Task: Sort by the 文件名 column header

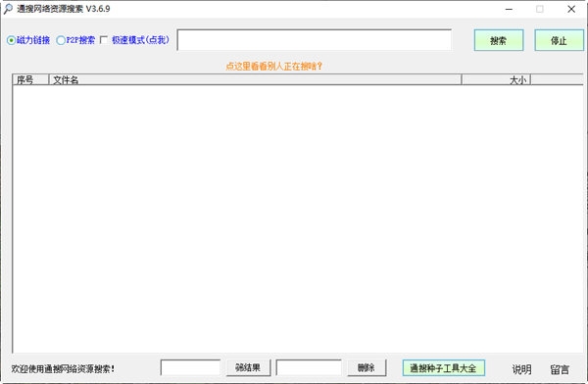Action: coord(255,79)
